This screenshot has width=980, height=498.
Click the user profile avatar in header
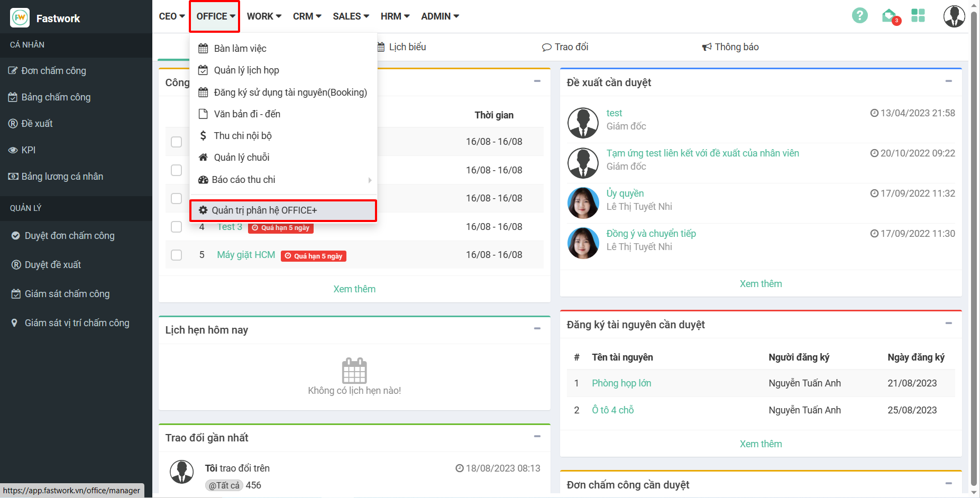[x=954, y=16]
